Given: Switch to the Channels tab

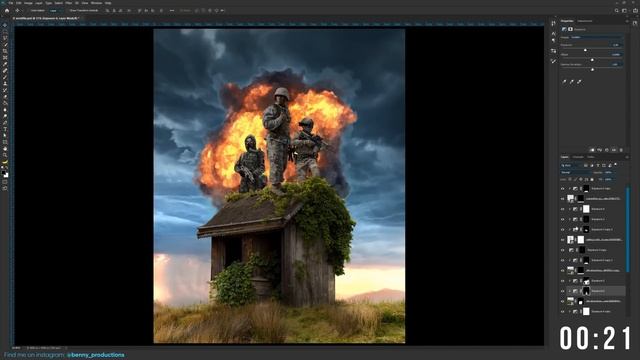Looking at the screenshot, I should [578, 157].
